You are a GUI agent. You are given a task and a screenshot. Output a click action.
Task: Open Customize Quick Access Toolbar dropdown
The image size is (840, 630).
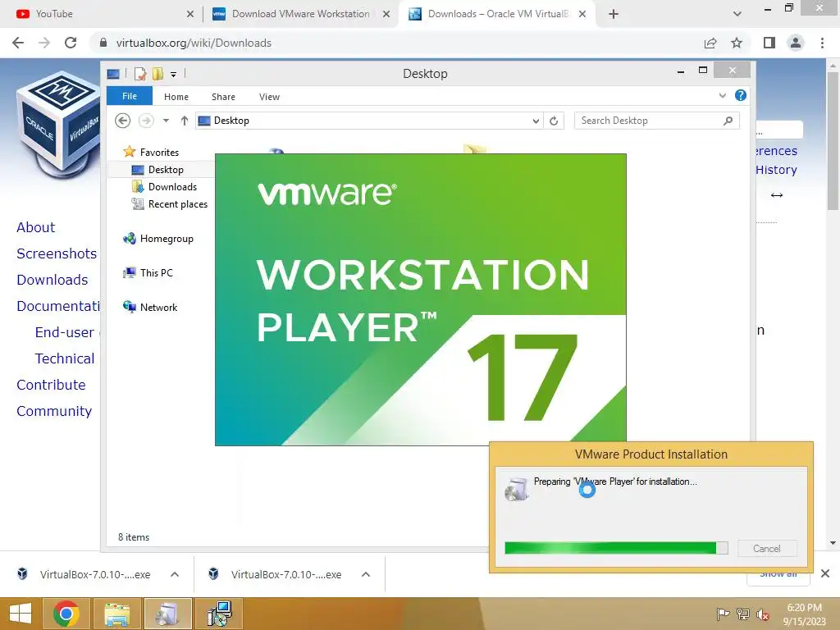click(174, 74)
